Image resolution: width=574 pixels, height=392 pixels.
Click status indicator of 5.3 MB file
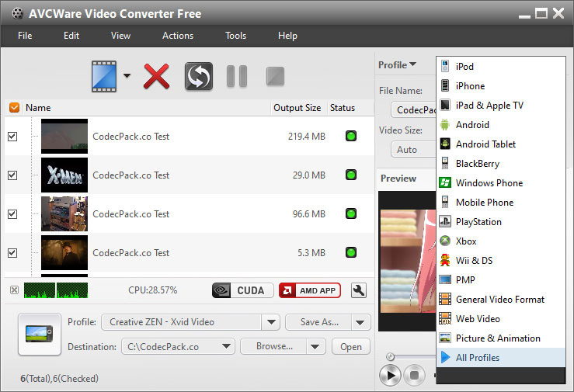[x=351, y=252]
